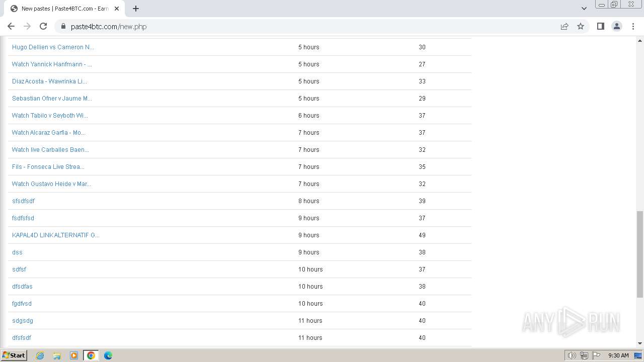This screenshot has width=644, height=362.
Task: Open the volume control tray icon
Action: pos(572,355)
